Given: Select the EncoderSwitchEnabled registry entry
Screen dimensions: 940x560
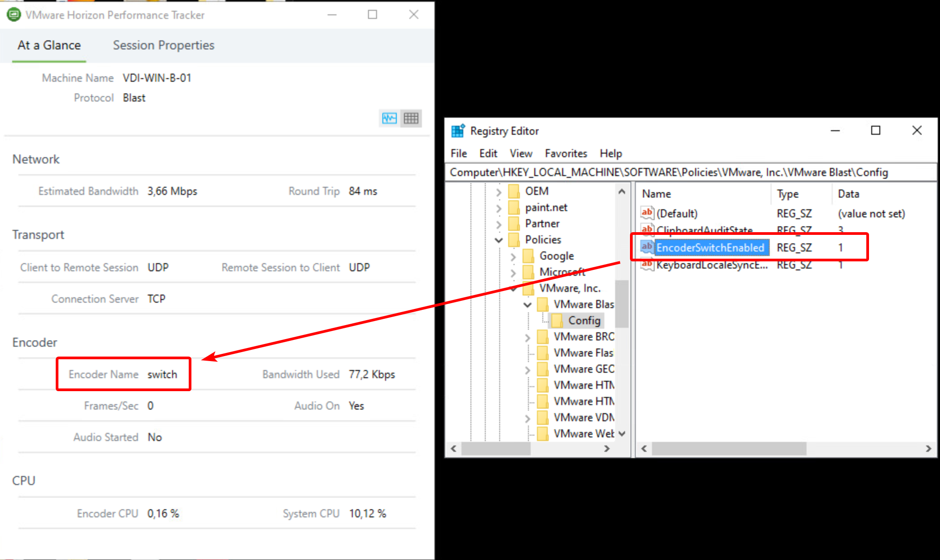Looking at the screenshot, I should click(x=709, y=247).
